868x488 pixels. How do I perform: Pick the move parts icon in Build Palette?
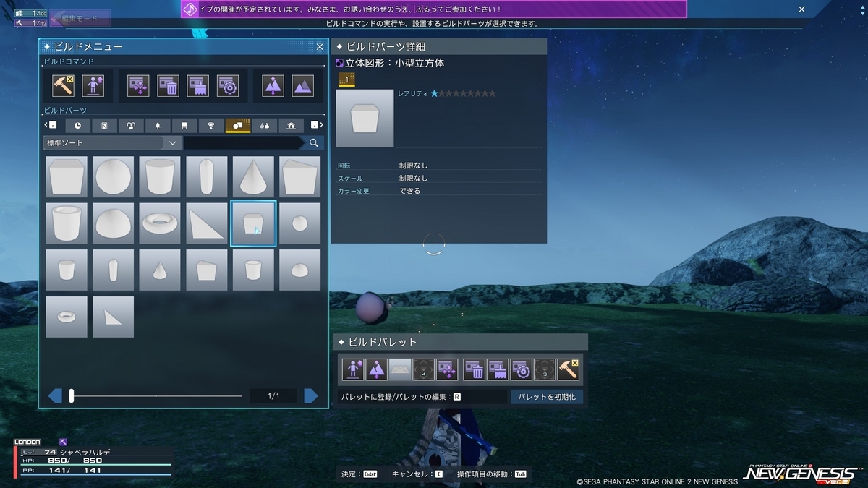point(447,370)
